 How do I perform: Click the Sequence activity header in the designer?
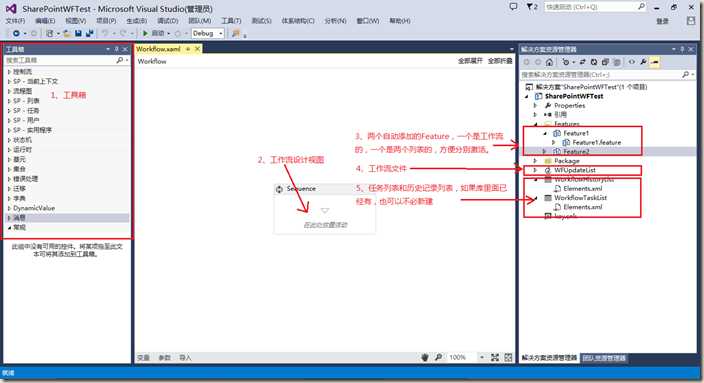[x=324, y=189]
